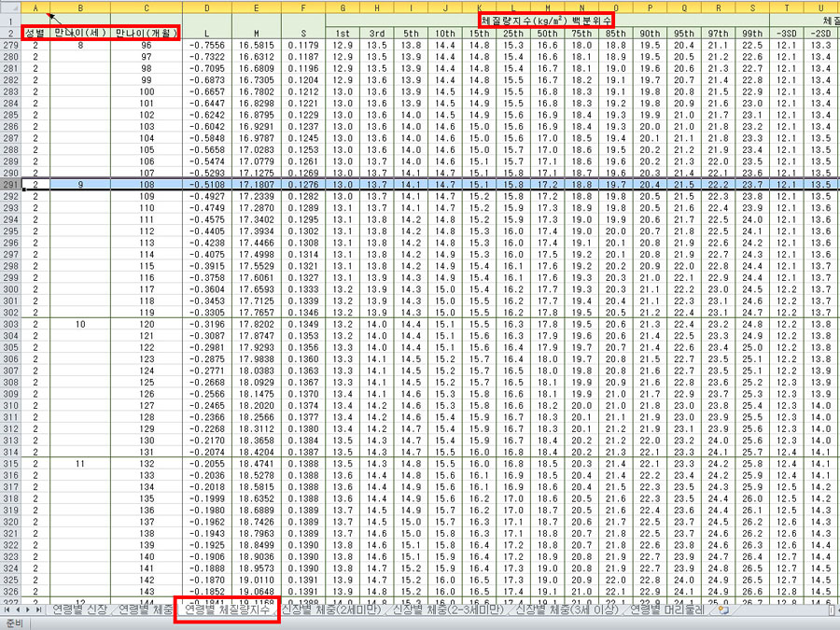Click the Select All corner button
The image size is (840, 630).
coord(10,7)
